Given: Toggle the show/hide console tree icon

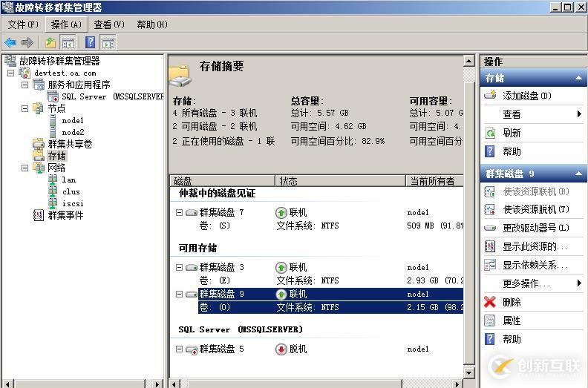Looking at the screenshot, I should click(x=68, y=43).
